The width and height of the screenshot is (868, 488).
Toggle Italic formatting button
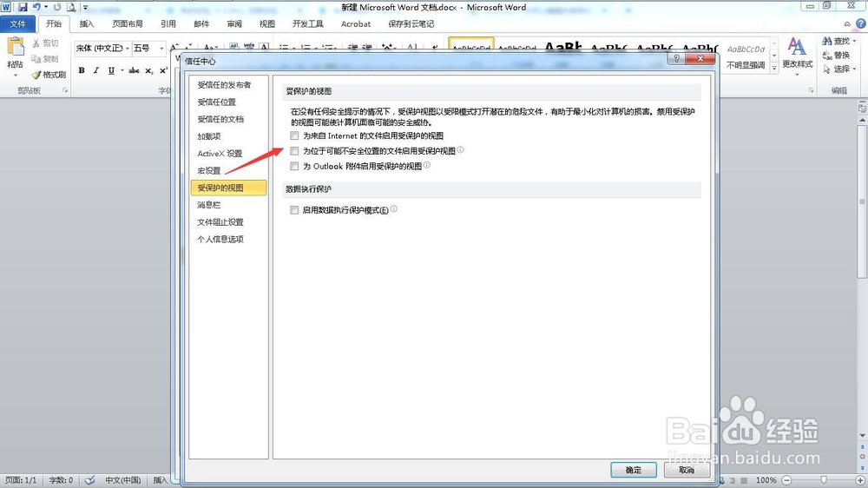tap(96, 70)
